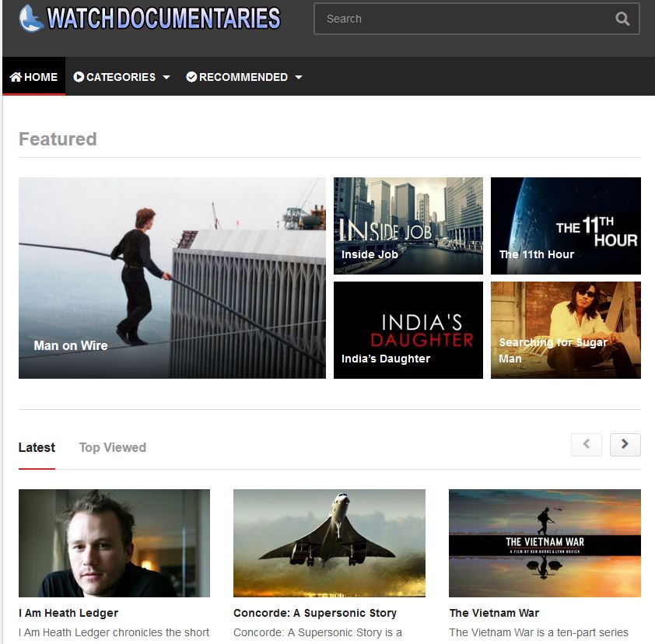Expand the Categories dropdown arrow

click(x=166, y=77)
